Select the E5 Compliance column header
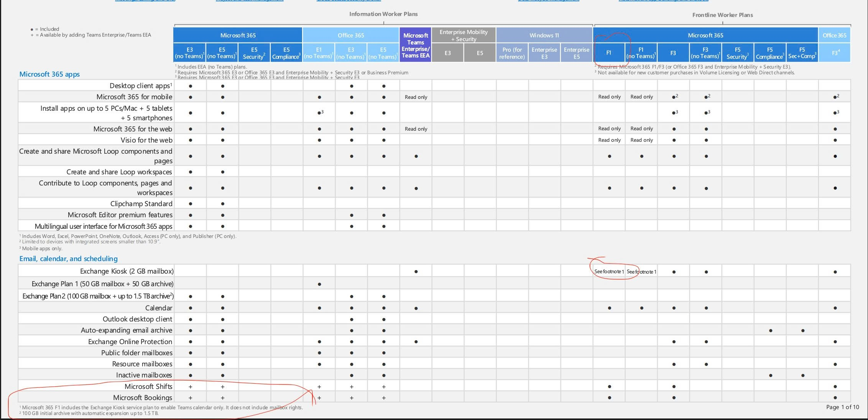The width and height of the screenshot is (868, 420). 286,53
